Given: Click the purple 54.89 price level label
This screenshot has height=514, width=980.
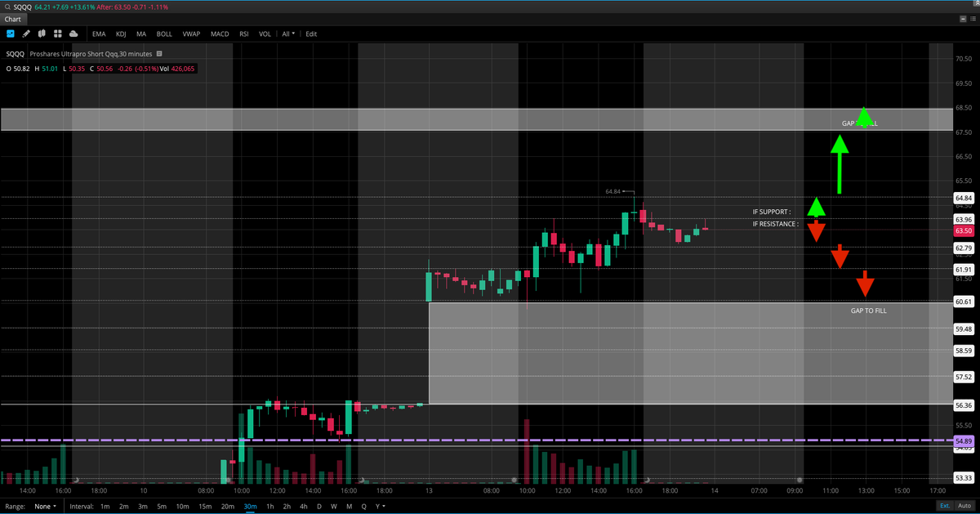Looking at the screenshot, I should coord(963,441).
